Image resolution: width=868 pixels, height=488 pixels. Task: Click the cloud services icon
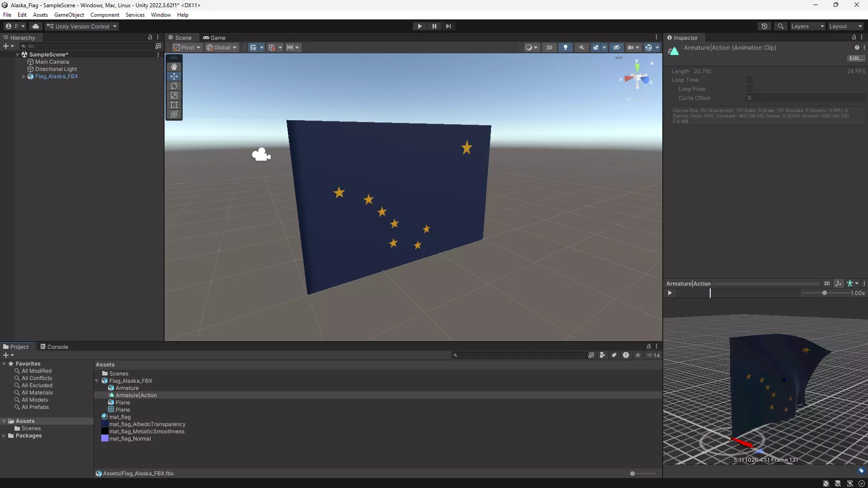click(36, 26)
